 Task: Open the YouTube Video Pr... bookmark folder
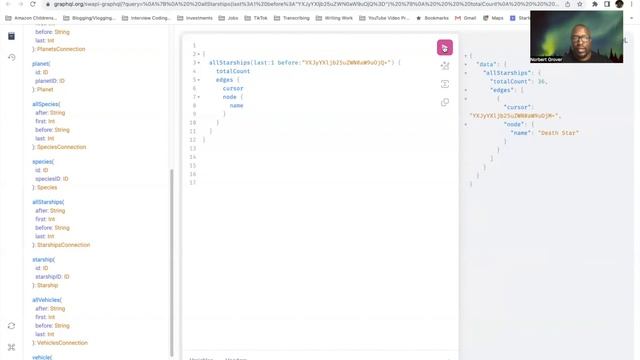pos(384,18)
